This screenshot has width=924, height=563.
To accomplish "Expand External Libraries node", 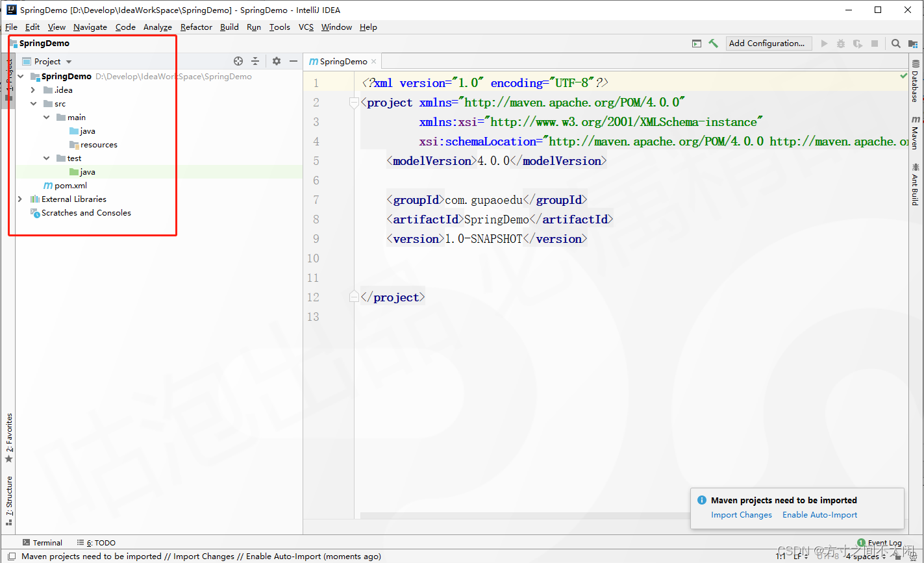I will 21,199.
